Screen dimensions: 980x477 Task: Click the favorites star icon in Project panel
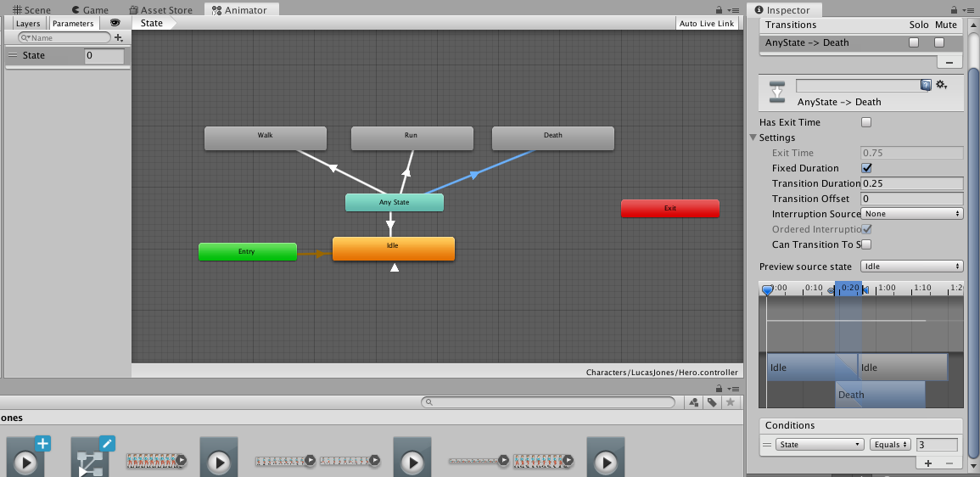coord(730,402)
